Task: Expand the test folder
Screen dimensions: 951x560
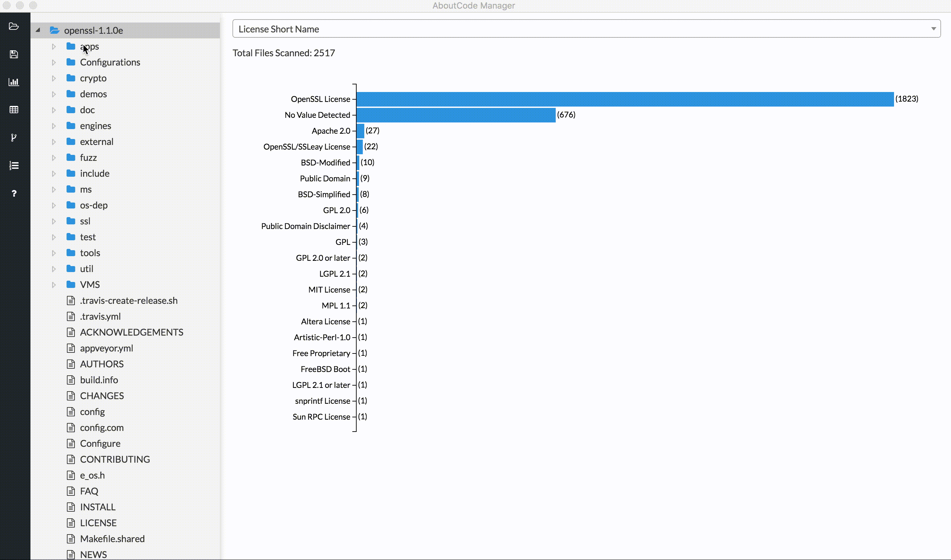Action: pos(54,237)
